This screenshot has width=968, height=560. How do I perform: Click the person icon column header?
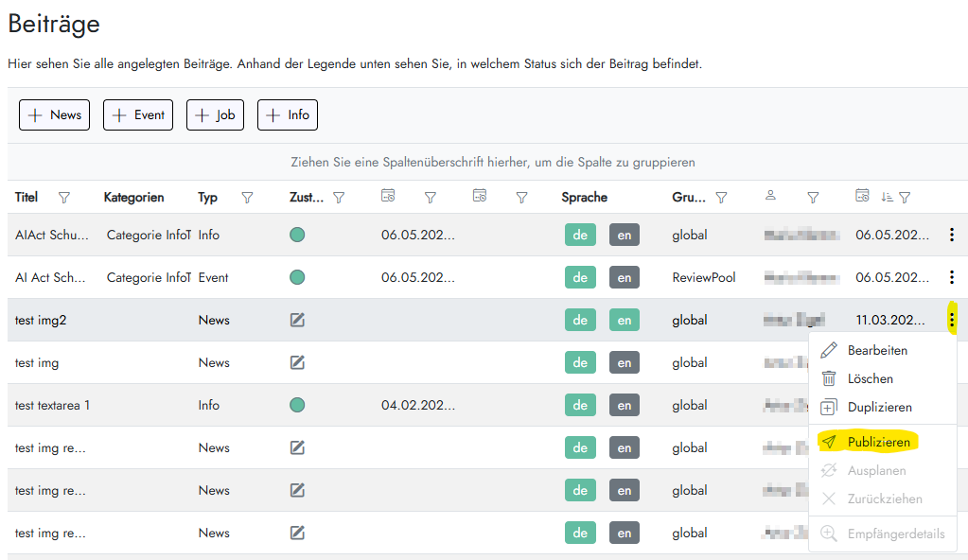click(x=770, y=197)
